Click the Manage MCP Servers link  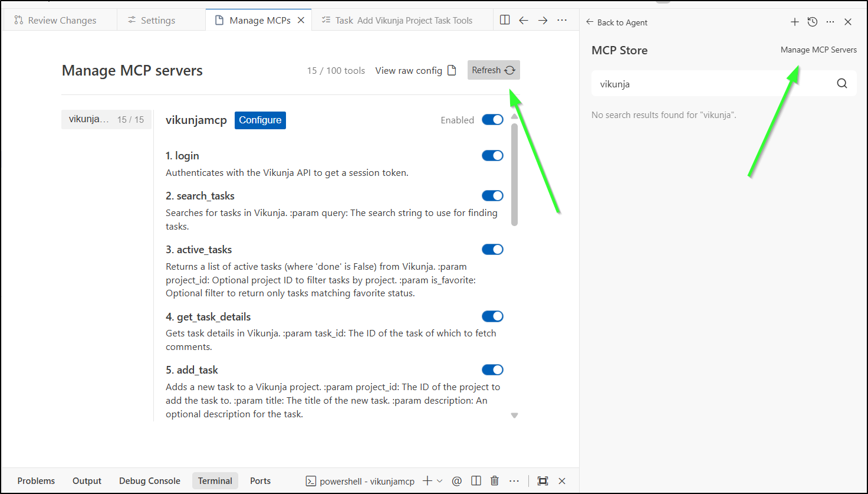pyautogui.click(x=818, y=50)
